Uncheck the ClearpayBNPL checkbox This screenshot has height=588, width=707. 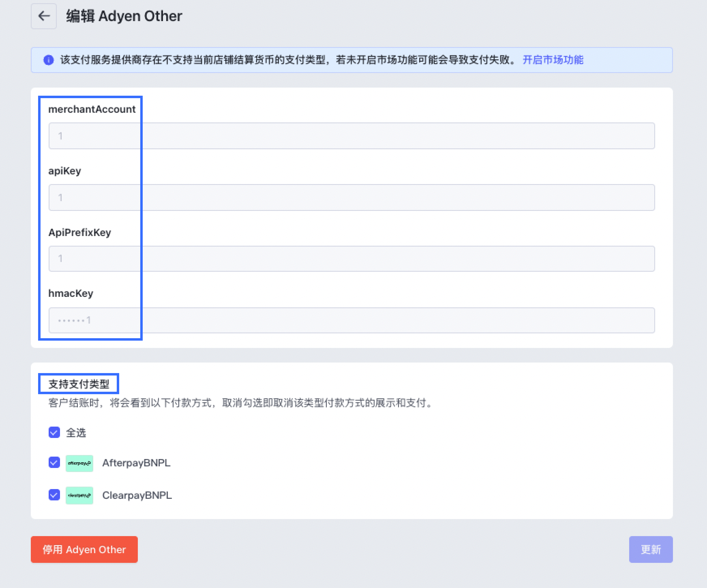(x=54, y=495)
